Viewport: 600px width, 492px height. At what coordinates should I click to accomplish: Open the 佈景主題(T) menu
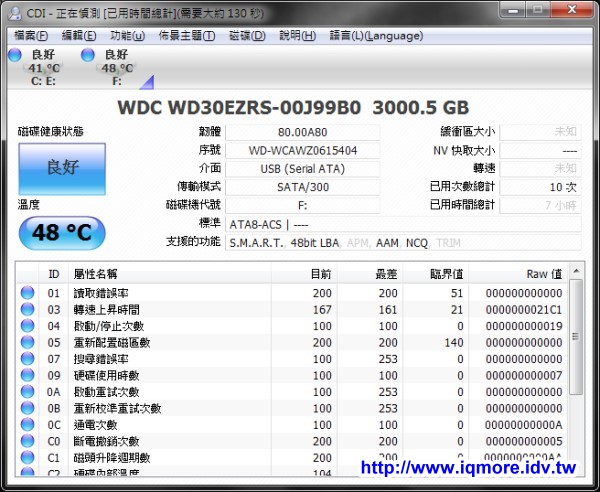(187, 36)
